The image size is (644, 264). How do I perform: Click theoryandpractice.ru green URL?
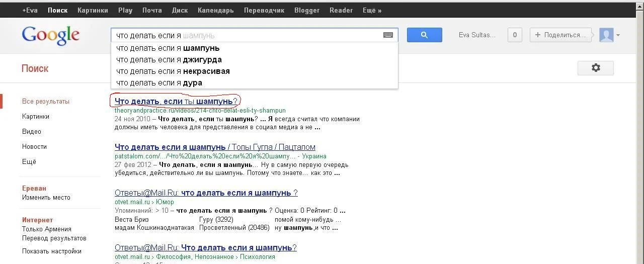pos(200,110)
